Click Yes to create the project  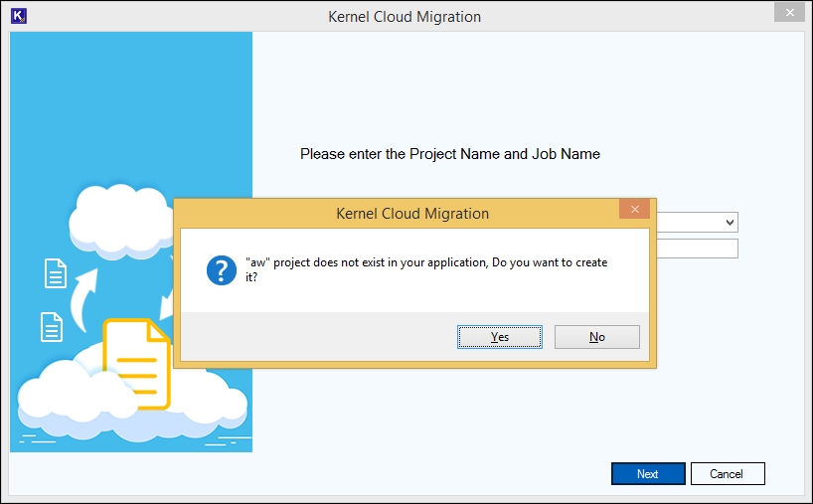499,337
